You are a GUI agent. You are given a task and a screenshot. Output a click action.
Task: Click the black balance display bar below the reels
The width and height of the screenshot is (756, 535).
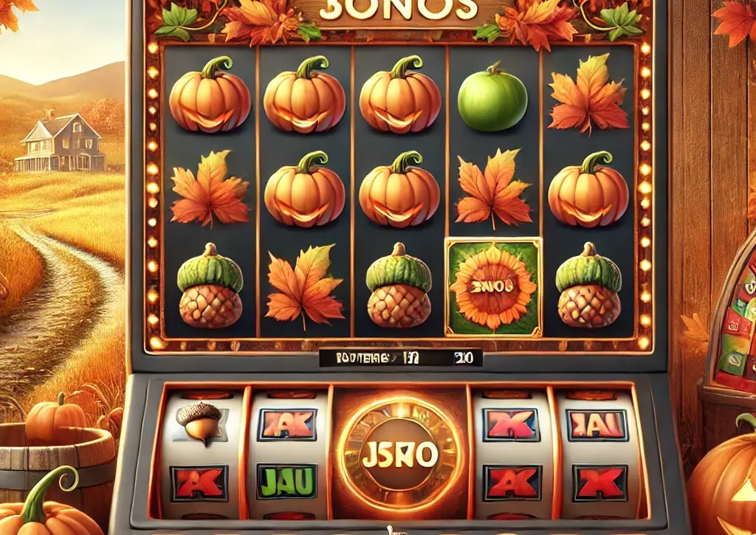(x=401, y=358)
